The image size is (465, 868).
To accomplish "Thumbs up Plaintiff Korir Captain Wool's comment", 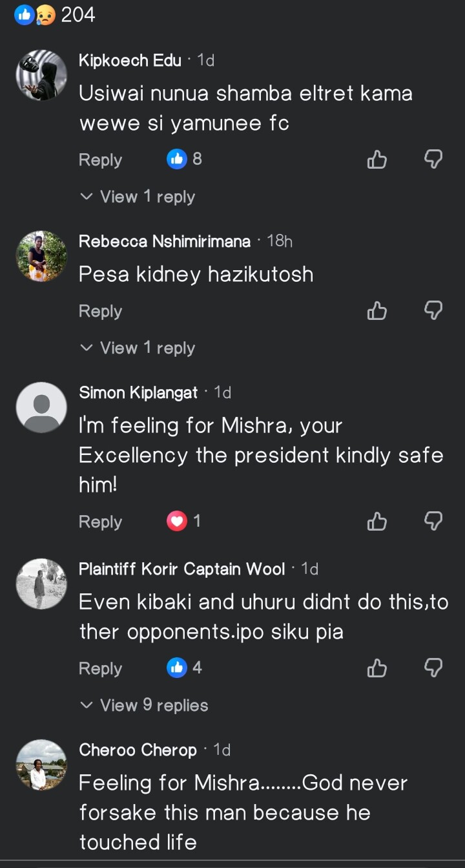I will pyautogui.click(x=377, y=668).
